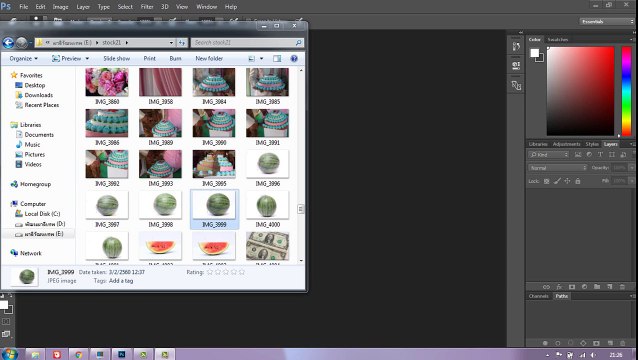Screen dimensions: 638x360
Task: Load path as a selection
Action: point(570,343)
